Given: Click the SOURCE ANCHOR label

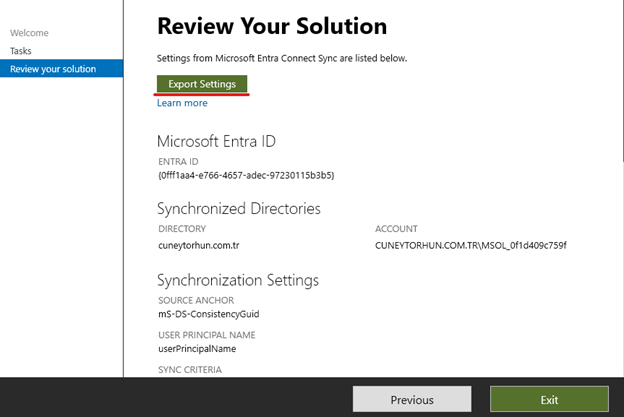Looking at the screenshot, I should (196, 300).
